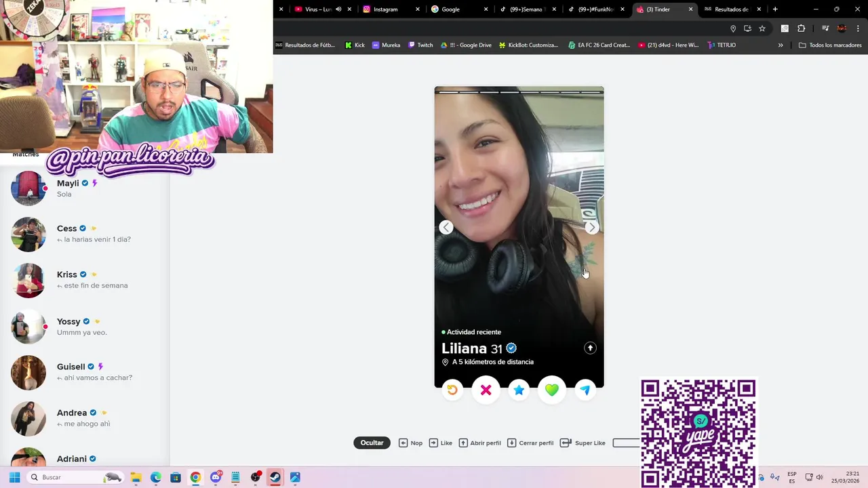Click the taskbar Buscar search box
The image size is (868, 488).
(75, 477)
